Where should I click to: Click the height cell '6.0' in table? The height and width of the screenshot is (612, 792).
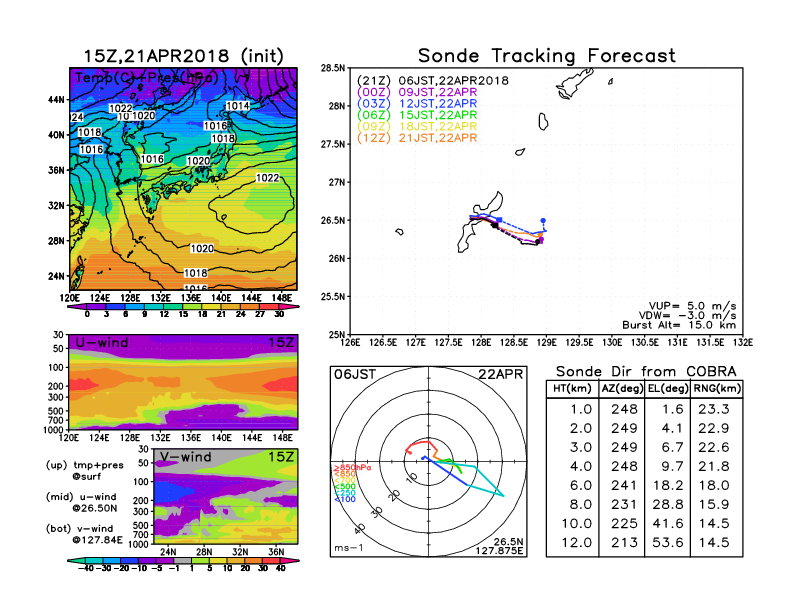[581, 486]
